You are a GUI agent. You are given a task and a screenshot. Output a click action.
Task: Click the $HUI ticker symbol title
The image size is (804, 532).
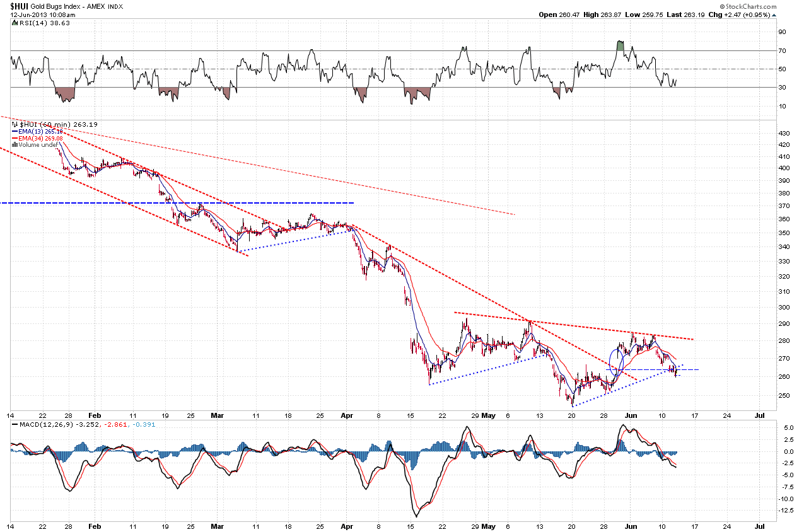(20, 6)
